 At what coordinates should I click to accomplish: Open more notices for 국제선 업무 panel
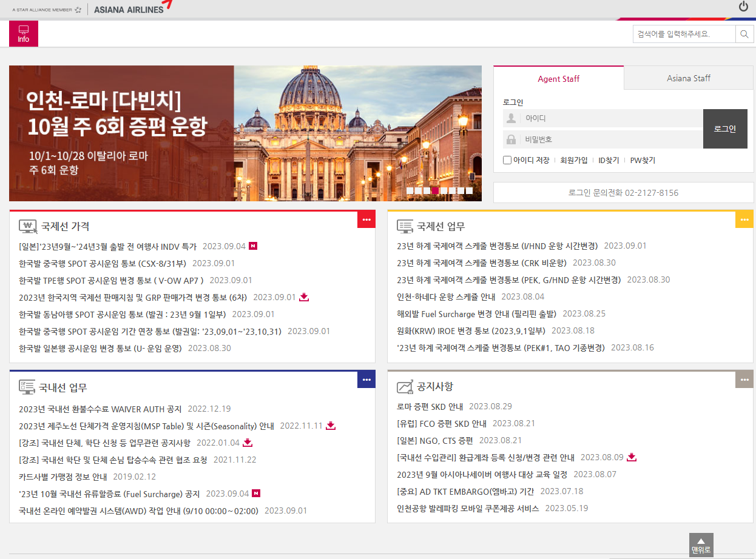click(744, 219)
